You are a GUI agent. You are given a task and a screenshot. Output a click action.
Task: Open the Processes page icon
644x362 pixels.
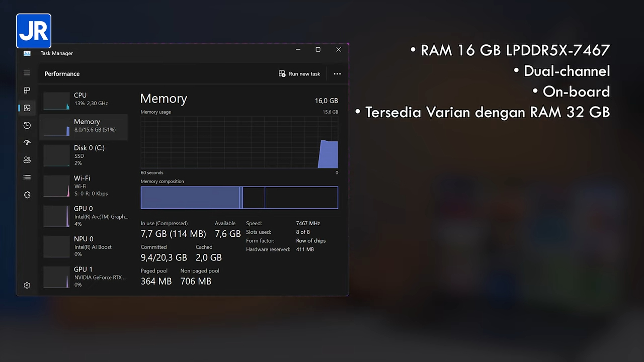(x=27, y=90)
